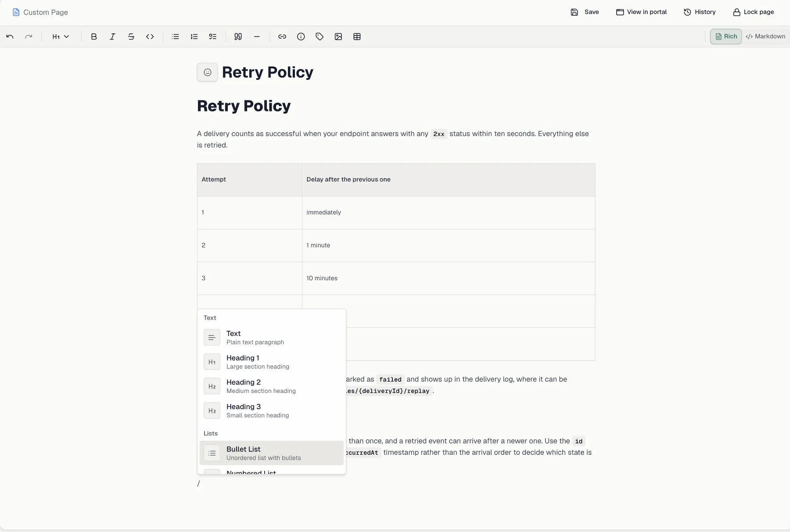Toggle bold formatting
This screenshot has height=532, width=790.
(93, 37)
